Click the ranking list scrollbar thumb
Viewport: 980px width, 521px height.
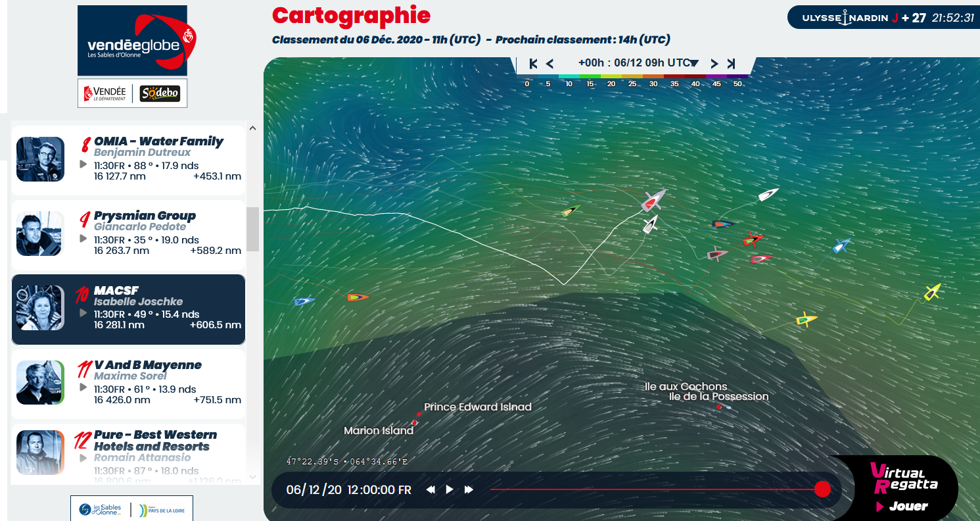253,229
